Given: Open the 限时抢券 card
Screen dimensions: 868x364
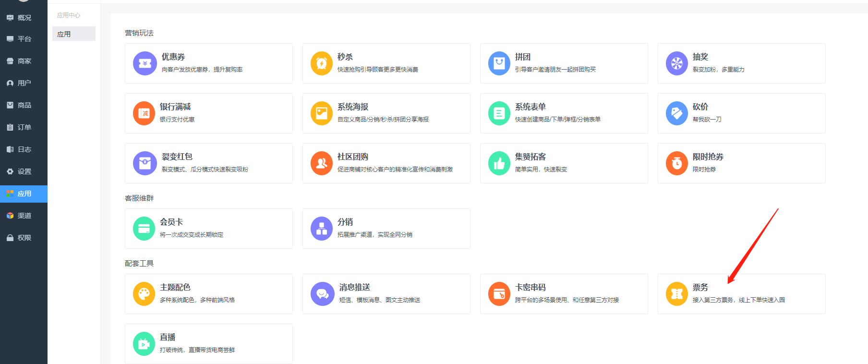Looking at the screenshot, I should tap(741, 163).
